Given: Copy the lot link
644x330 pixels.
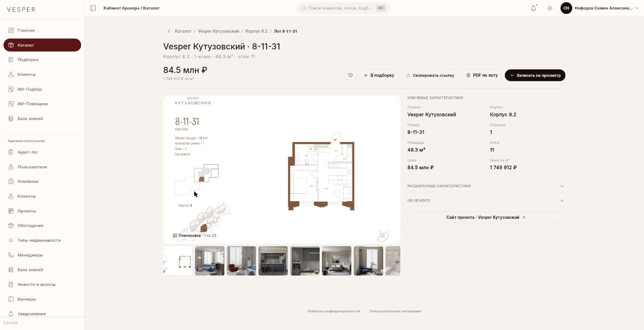Looking at the screenshot, I should 430,75.
